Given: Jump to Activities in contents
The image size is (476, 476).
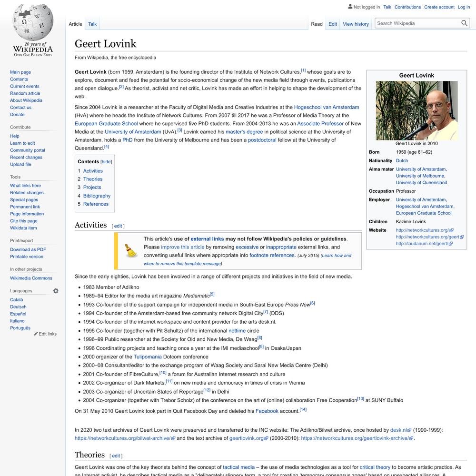Looking at the screenshot, I should [x=93, y=171].
